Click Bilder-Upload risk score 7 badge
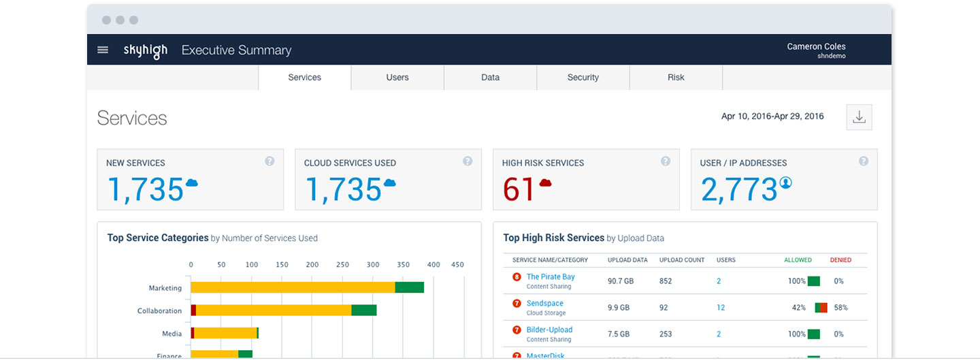Image resolution: width=980 pixels, height=363 pixels. pos(517,330)
